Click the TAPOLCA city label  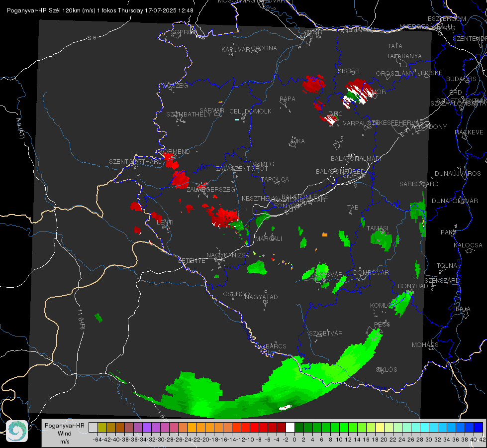tap(275, 179)
